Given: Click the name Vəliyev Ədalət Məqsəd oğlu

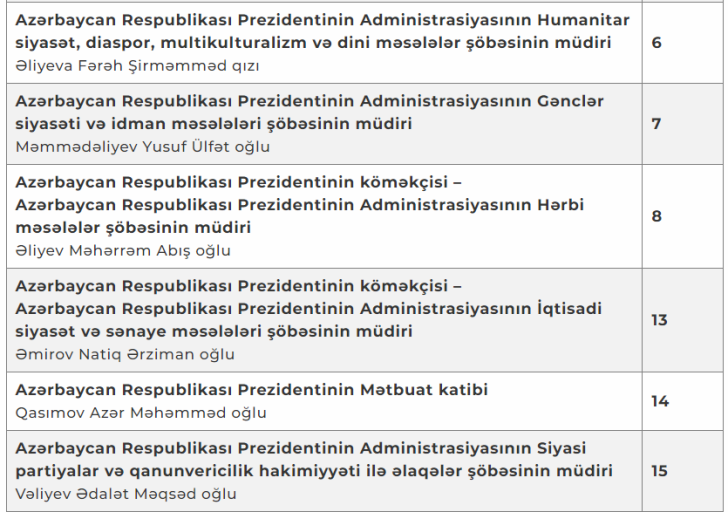Looking at the screenshot, I should (x=127, y=492).
